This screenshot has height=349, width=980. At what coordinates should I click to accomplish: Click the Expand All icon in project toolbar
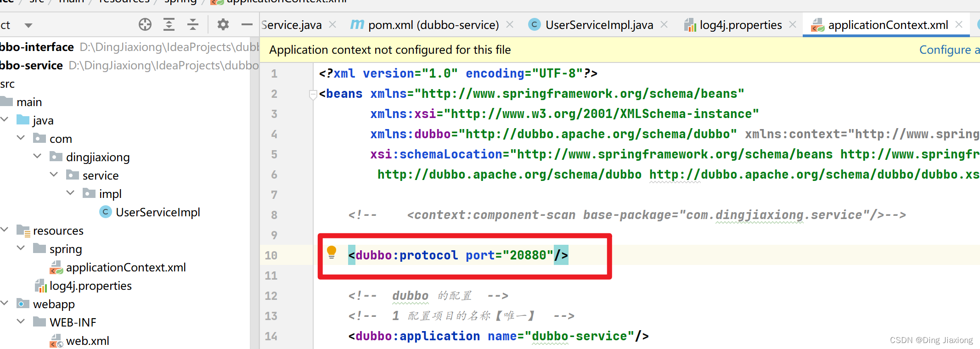tap(169, 24)
